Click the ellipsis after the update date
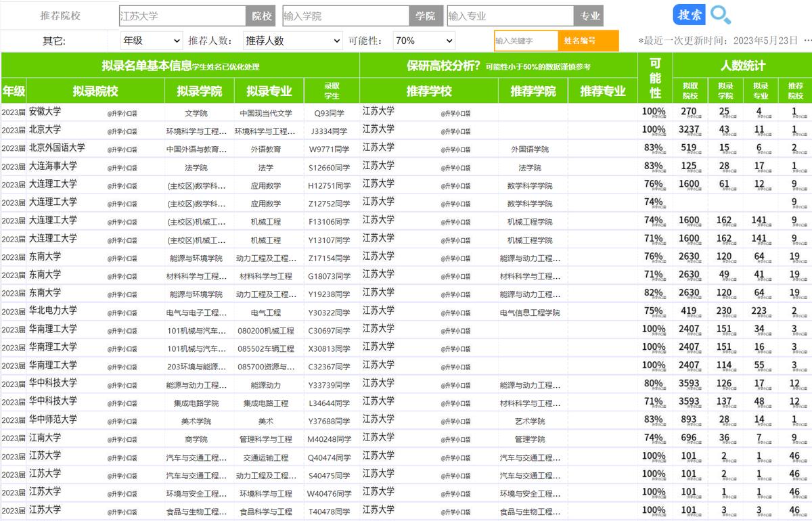 click(x=807, y=40)
